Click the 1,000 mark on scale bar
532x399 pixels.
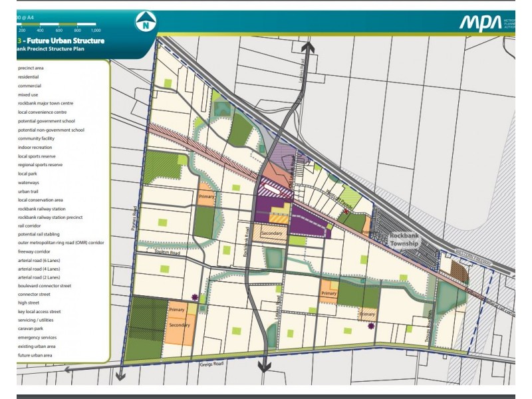coord(95,31)
